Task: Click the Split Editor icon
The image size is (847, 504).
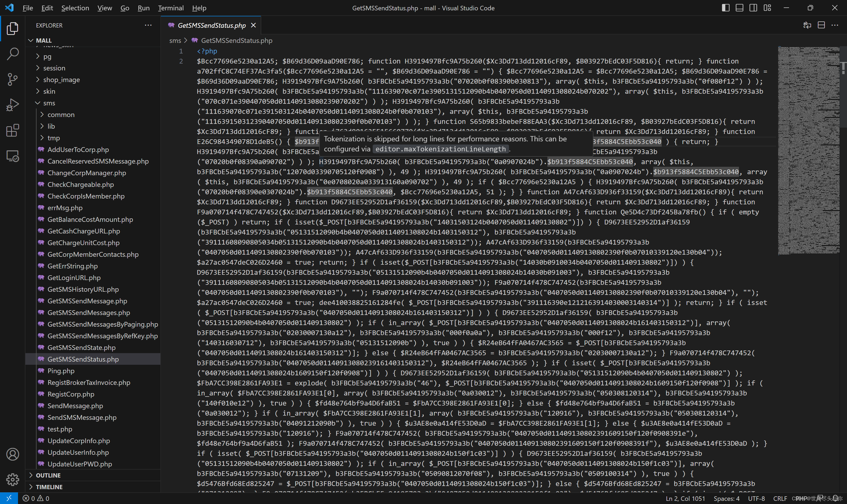Action: click(821, 25)
